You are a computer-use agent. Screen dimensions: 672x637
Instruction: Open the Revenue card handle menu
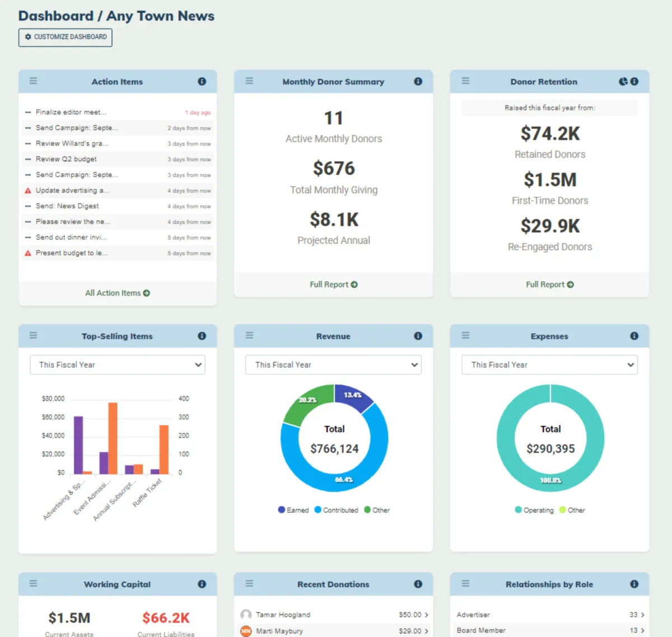click(249, 336)
